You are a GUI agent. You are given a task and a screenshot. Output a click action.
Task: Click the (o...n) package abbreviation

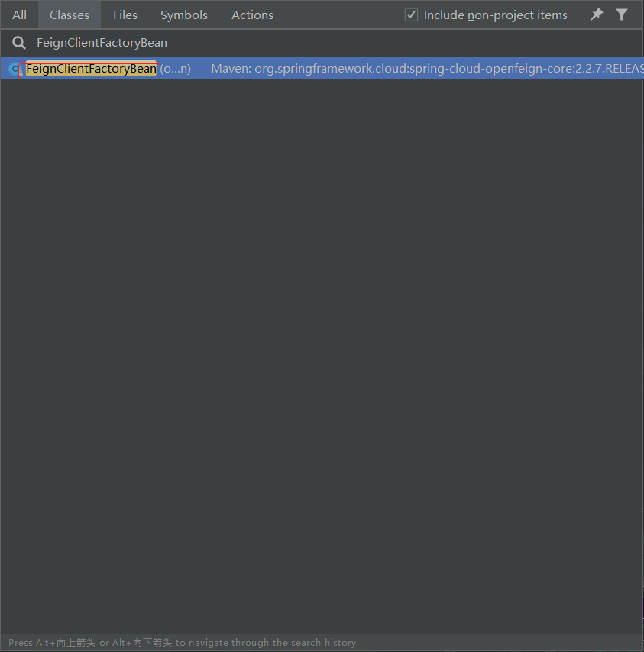coord(176,69)
